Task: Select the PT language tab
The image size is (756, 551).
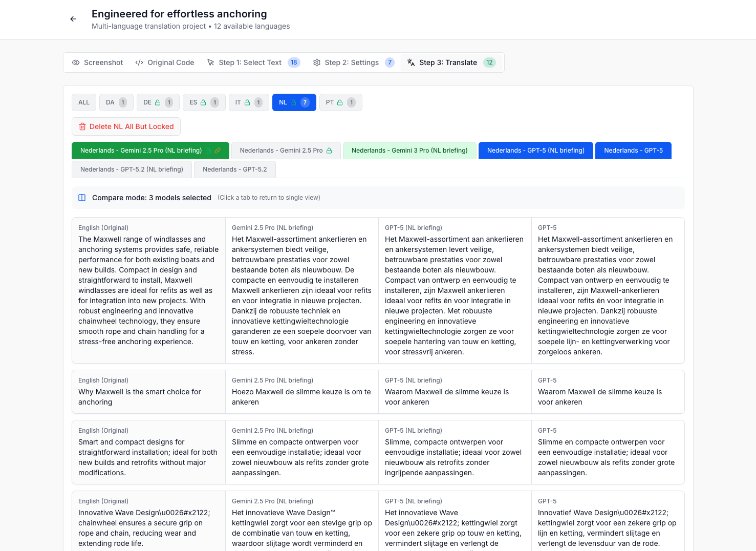Action: tap(341, 102)
